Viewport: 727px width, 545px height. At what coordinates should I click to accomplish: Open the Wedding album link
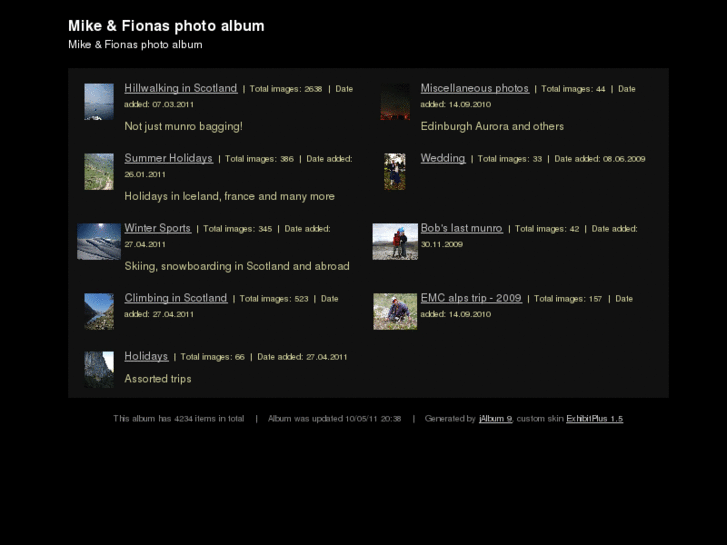click(443, 158)
